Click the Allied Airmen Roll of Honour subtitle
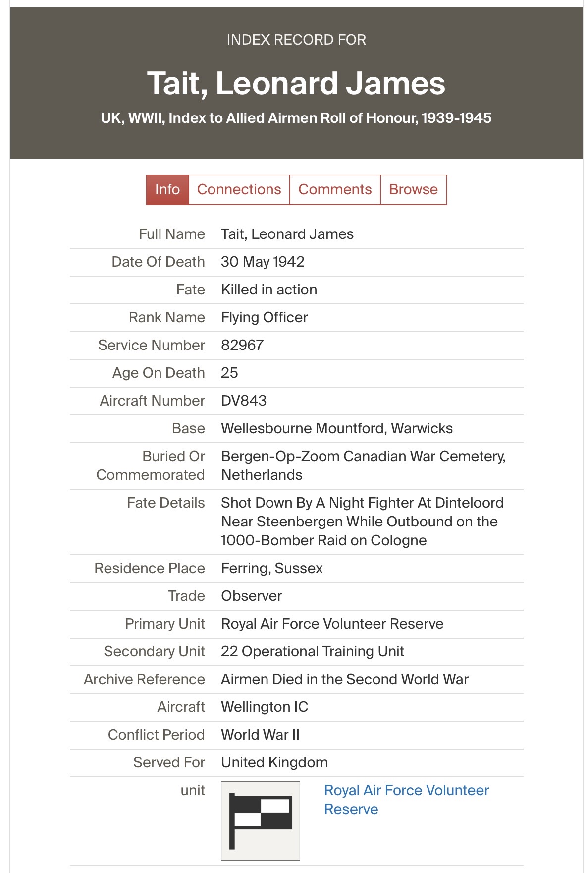 tap(296, 118)
